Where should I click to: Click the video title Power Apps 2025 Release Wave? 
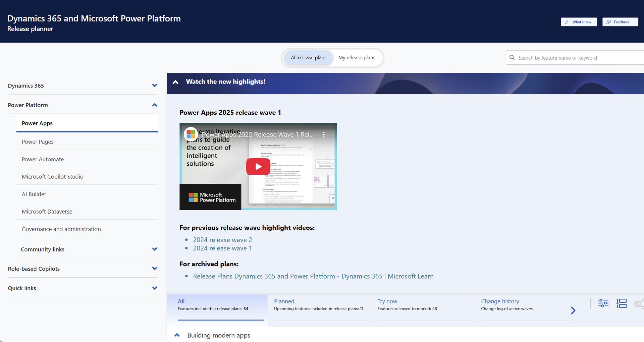pyautogui.click(x=258, y=135)
